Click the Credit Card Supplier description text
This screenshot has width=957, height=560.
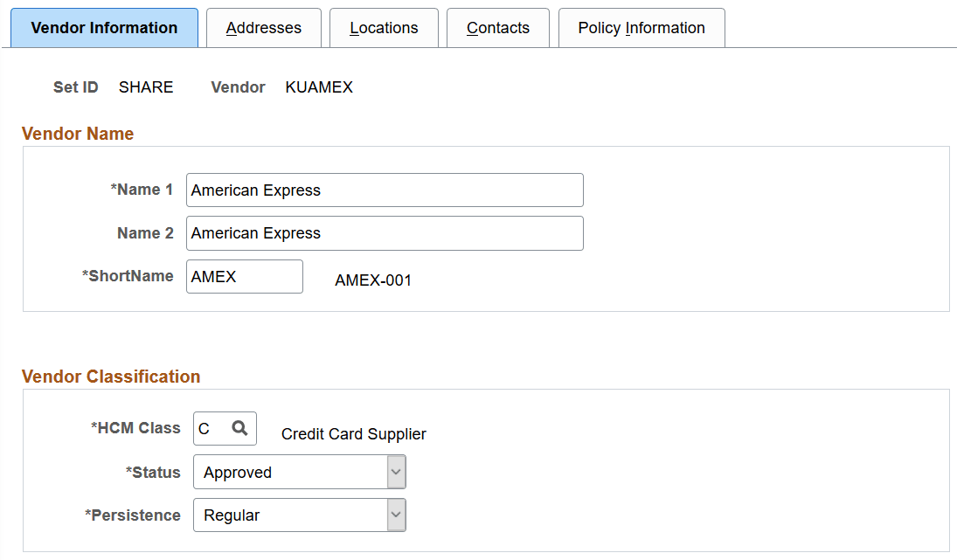pos(353,433)
